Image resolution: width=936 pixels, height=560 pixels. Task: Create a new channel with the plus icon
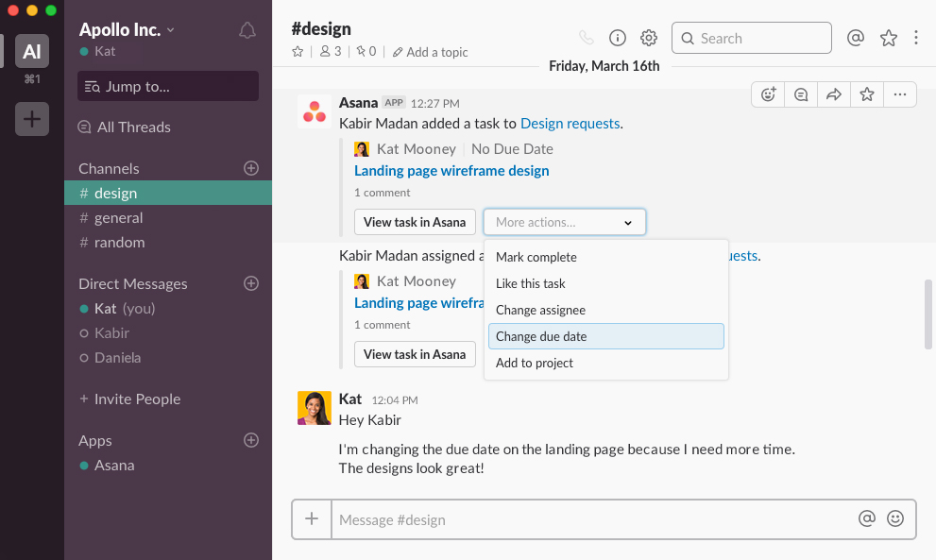pos(250,168)
